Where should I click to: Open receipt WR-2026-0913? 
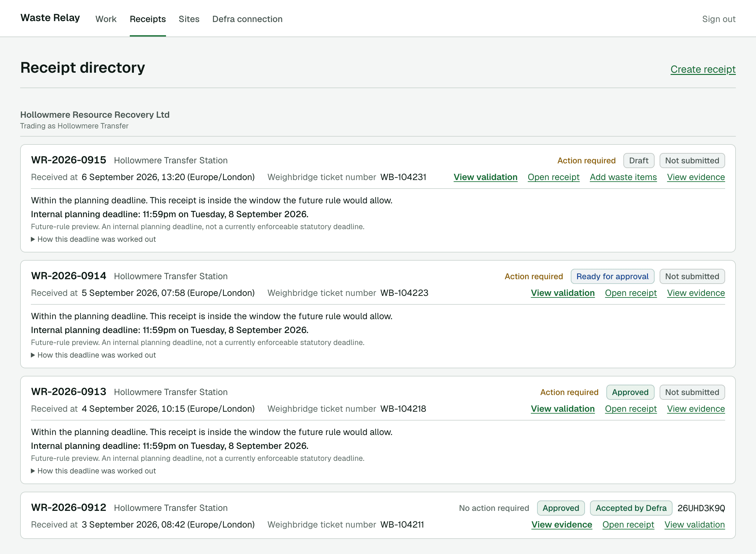click(x=631, y=409)
